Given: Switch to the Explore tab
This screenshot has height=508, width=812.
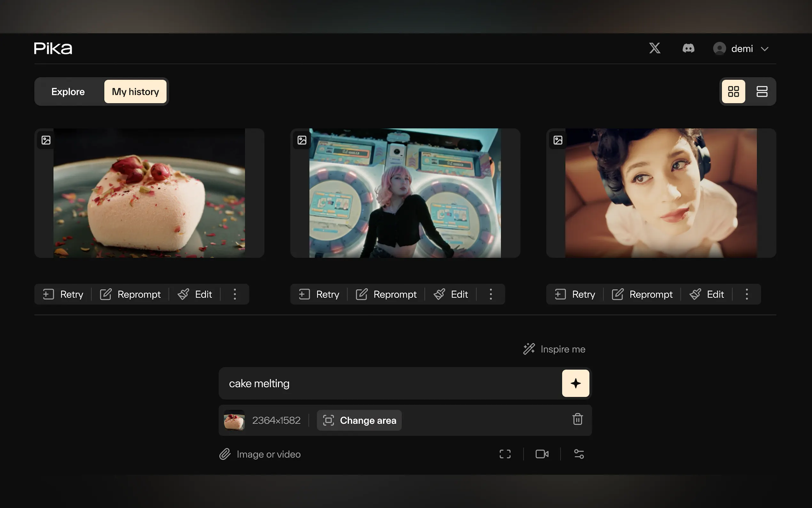Looking at the screenshot, I should 68,92.
